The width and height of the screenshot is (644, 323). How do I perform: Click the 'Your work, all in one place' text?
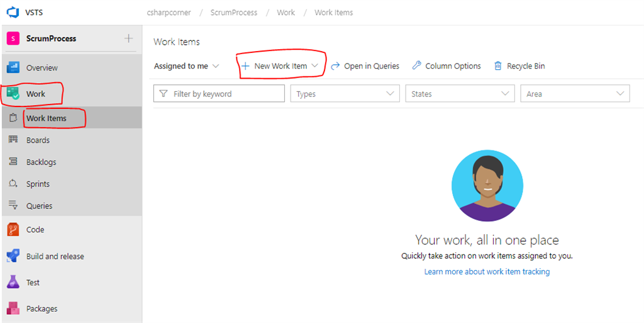tap(487, 240)
